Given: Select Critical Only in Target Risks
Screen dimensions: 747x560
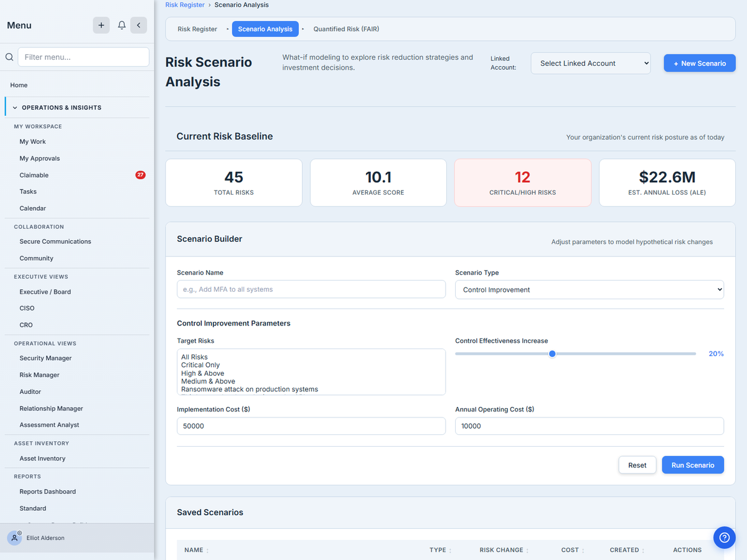Looking at the screenshot, I should tap(200, 365).
